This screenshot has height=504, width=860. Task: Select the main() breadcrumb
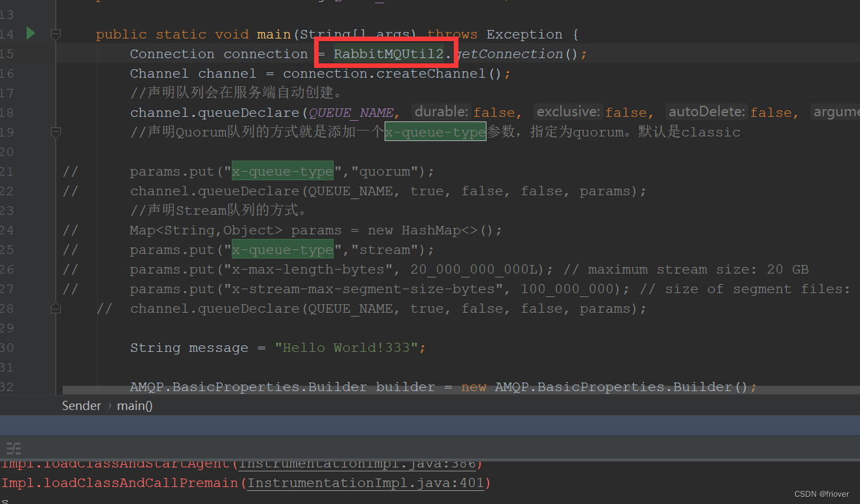click(x=135, y=405)
